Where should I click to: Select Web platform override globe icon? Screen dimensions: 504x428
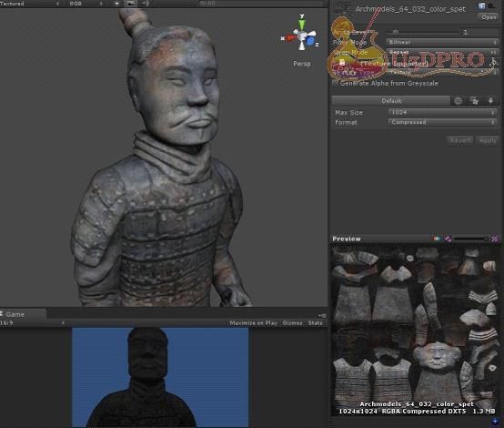tap(458, 101)
